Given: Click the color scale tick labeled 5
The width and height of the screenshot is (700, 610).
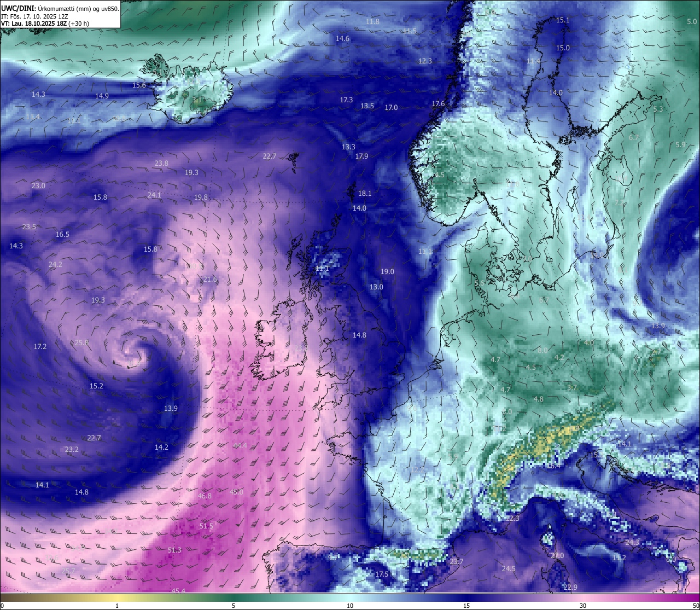Looking at the screenshot, I should pyautogui.click(x=234, y=606).
